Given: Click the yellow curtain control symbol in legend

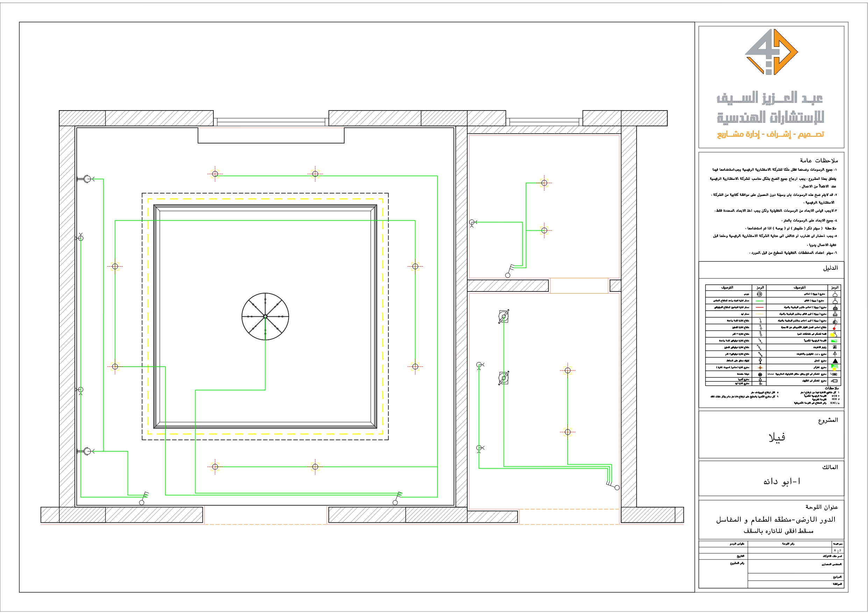Looking at the screenshot, I should pos(833,334).
